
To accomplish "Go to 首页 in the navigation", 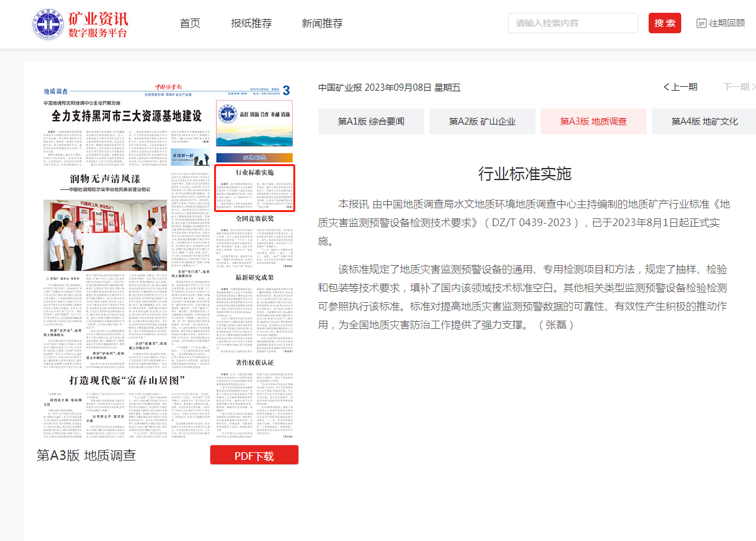I will pyautogui.click(x=190, y=23).
